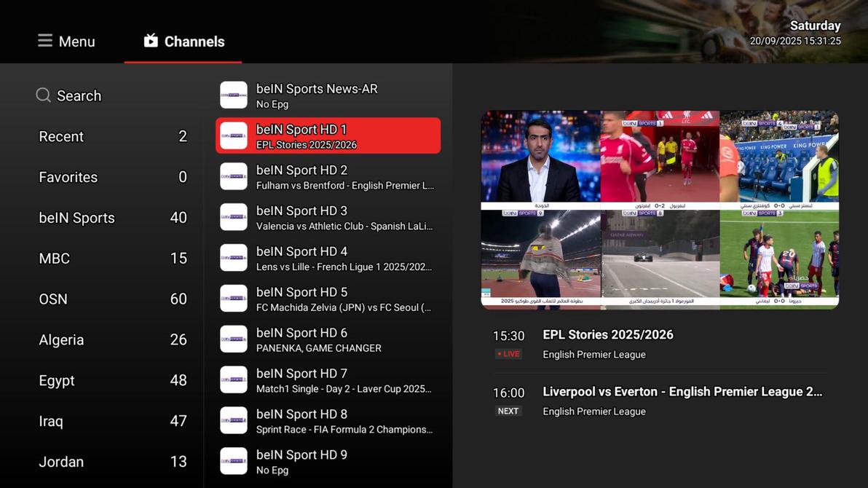Click the beIN Sport HD 5 channel logo
This screenshot has height=488, width=868.
click(x=233, y=299)
